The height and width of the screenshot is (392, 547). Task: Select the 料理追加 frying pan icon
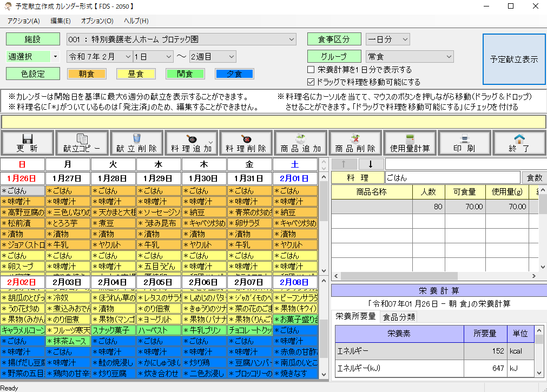190,142
